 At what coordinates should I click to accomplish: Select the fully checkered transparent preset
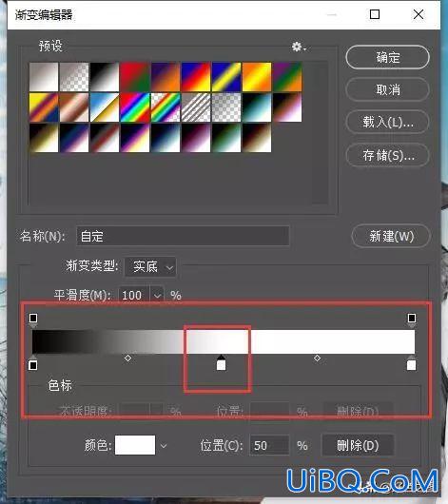[x=226, y=107]
